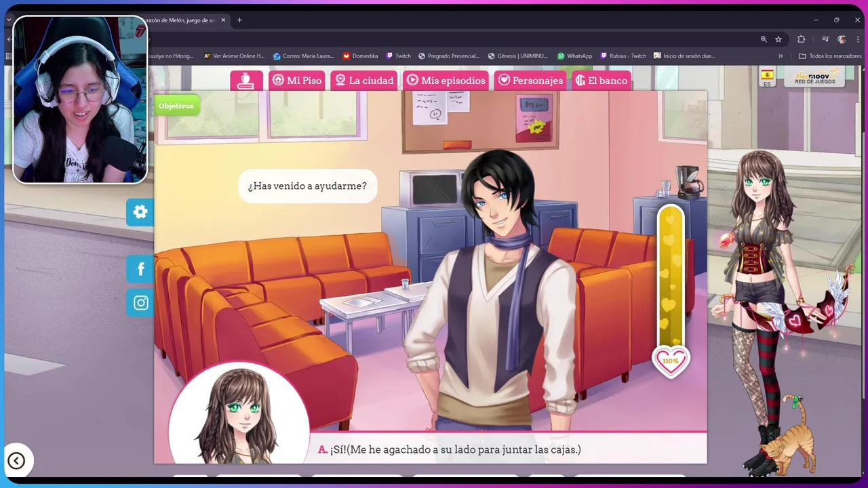Click the 110% heart affinity indicator
Screen dimensions: 868x488
671,361
